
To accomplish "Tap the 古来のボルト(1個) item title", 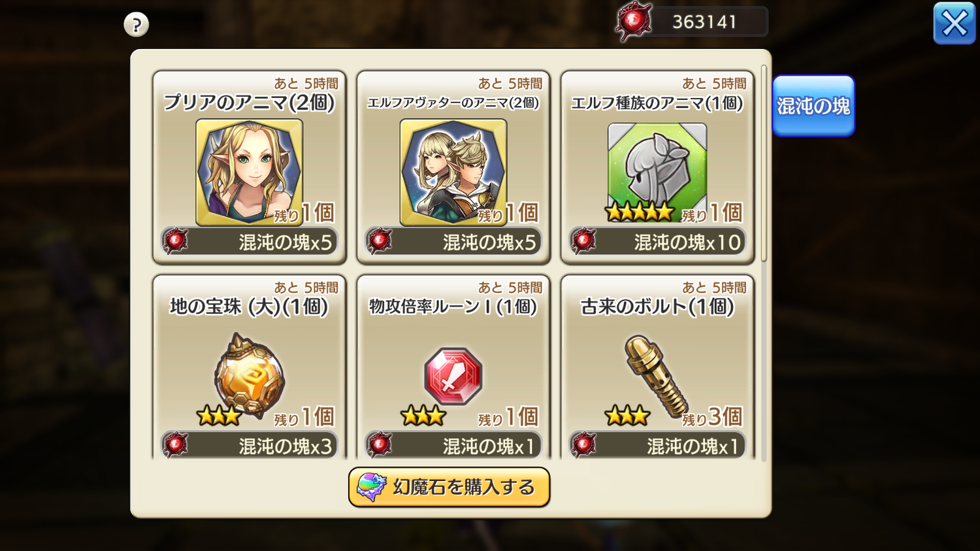I will 657,307.
